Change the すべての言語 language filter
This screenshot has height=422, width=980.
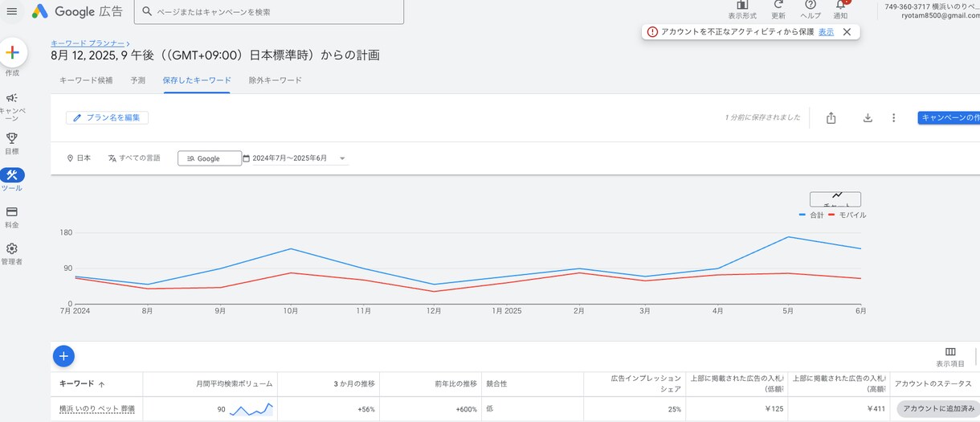[134, 158]
